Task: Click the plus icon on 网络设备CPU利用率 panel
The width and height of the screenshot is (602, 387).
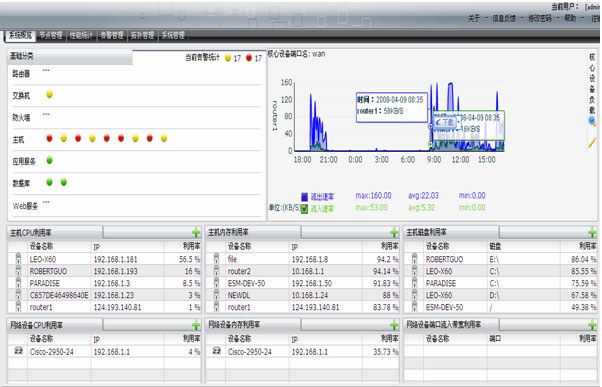Action: [196, 325]
